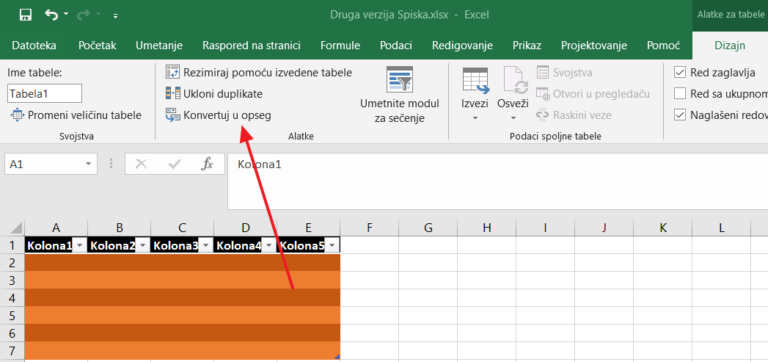Enable the Red sa ukupnom vrednošću checkbox
The image size is (768, 362).
(x=680, y=94)
